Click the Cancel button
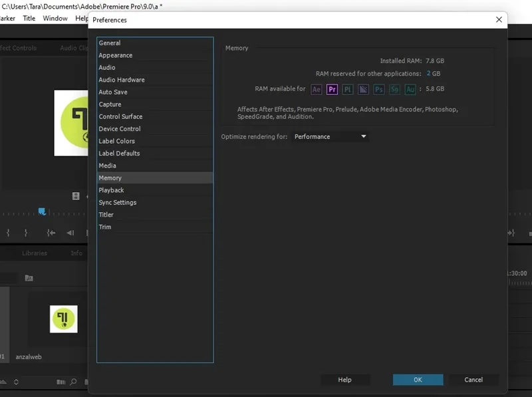The image size is (532, 397). click(x=473, y=380)
